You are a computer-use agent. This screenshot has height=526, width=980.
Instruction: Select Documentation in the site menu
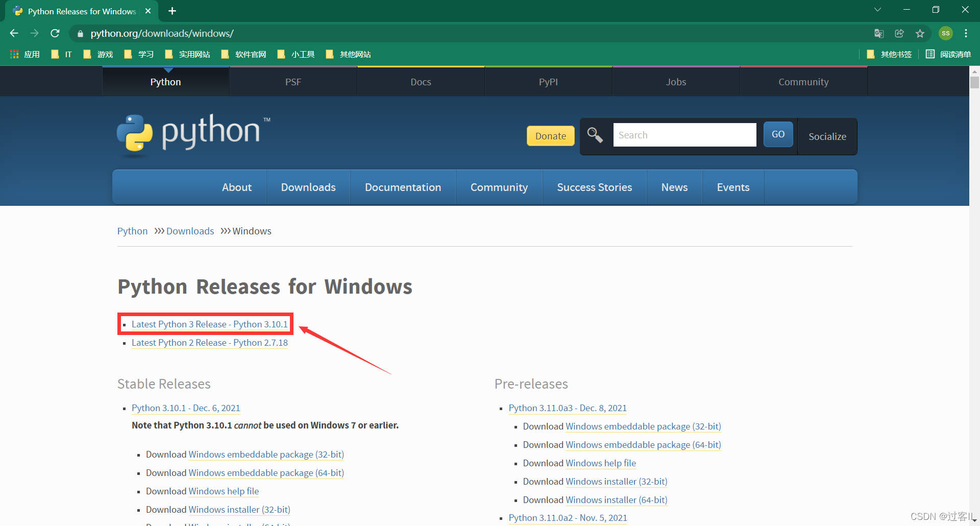(x=403, y=187)
